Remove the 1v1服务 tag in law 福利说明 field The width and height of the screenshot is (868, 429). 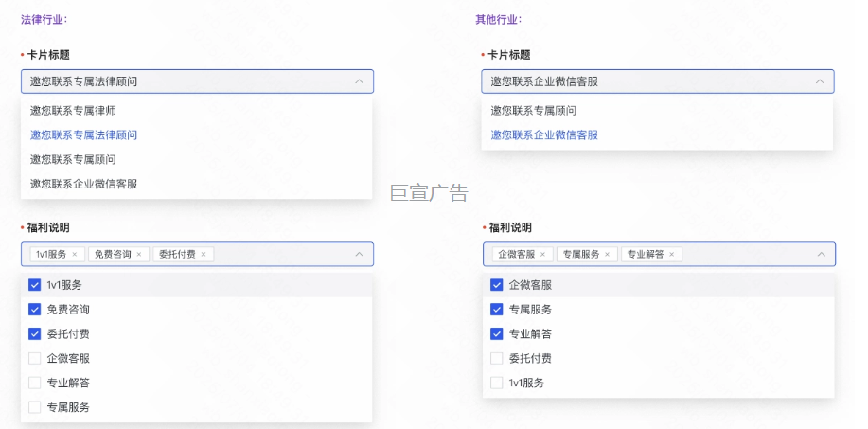(x=74, y=254)
